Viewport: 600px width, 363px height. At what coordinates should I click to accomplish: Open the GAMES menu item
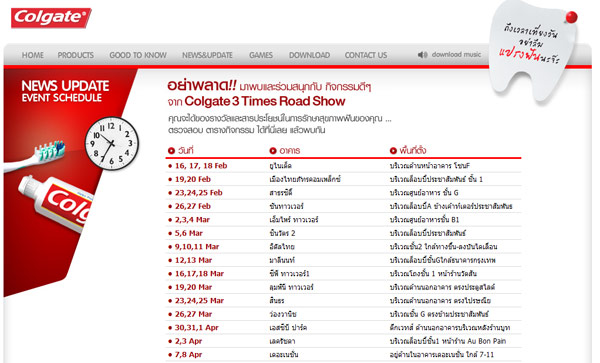pos(261,55)
